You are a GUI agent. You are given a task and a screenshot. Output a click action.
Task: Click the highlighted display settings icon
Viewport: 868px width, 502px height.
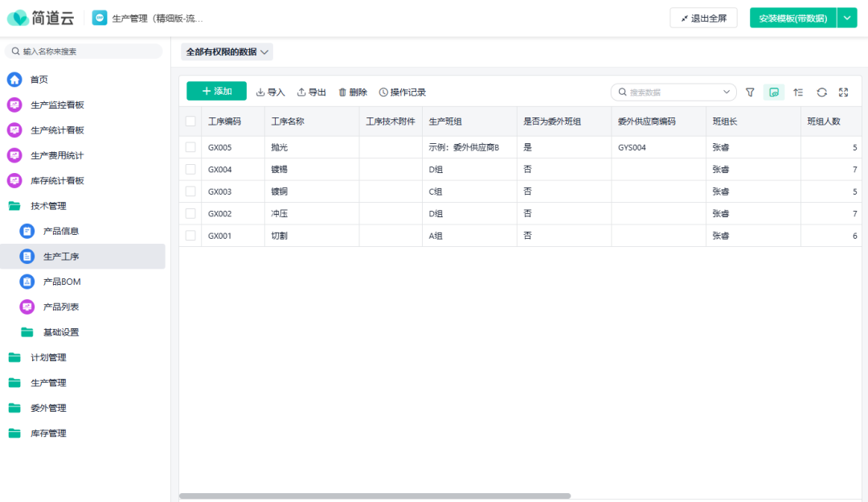(773, 93)
